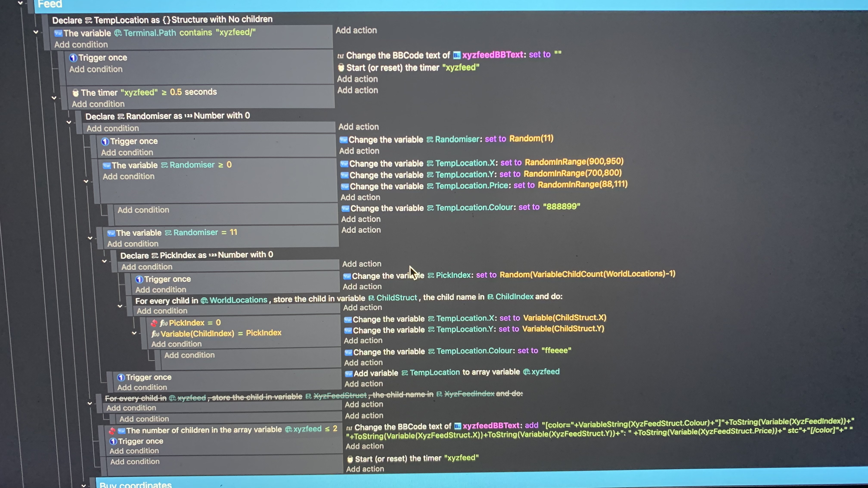This screenshot has width=868, height=488.
Task: Click the timer icon in the "xyzfeed" ≥ 0.5 seconds condition
Action: [76, 93]
